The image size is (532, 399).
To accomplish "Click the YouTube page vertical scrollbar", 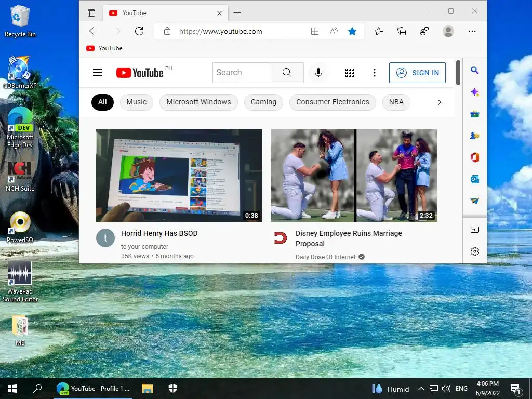I will coord(458,73).
